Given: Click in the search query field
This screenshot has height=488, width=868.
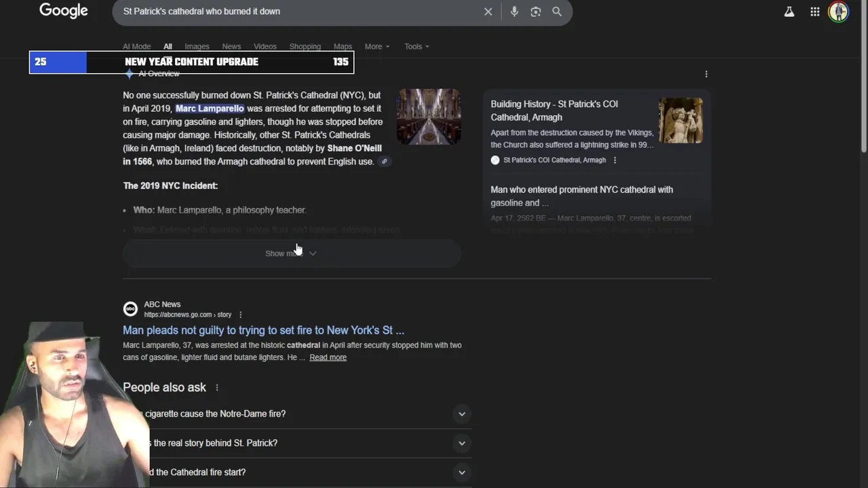Looking at the screenshot, I should (298, 12).
